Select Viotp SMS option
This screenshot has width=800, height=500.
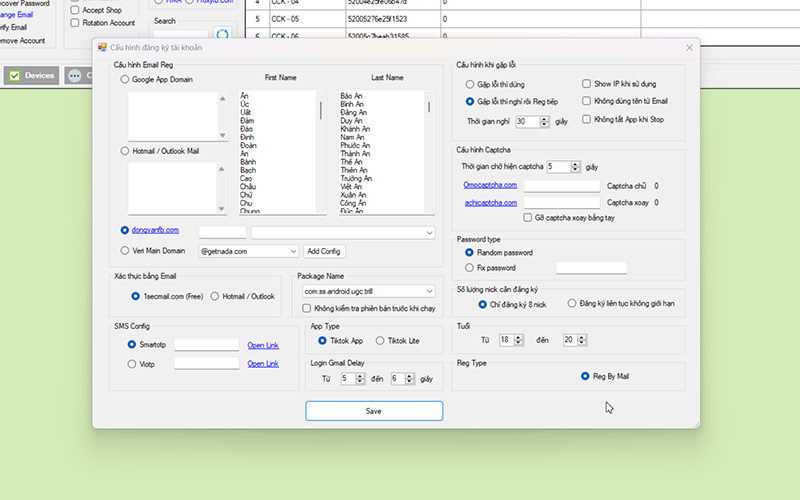132,364
